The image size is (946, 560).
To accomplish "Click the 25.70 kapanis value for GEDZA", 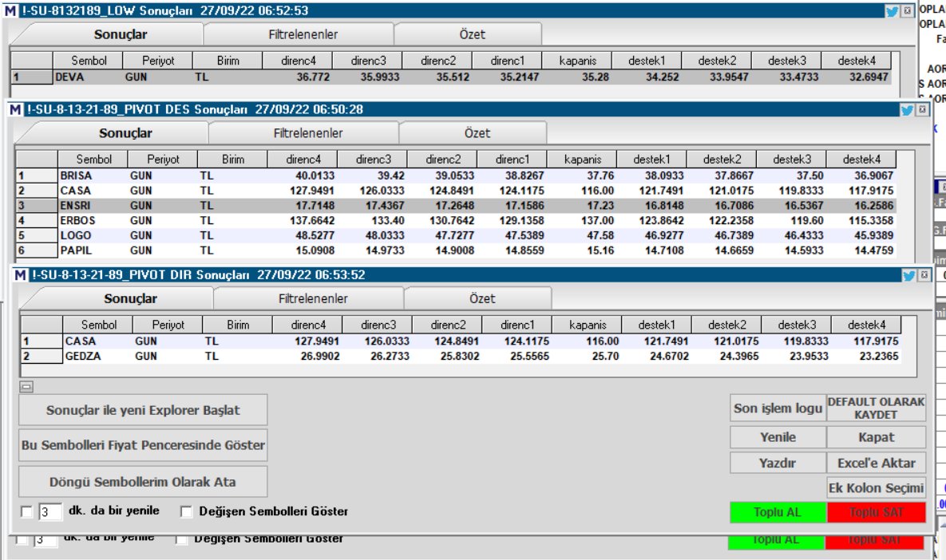I will click(x=605, y=357).
